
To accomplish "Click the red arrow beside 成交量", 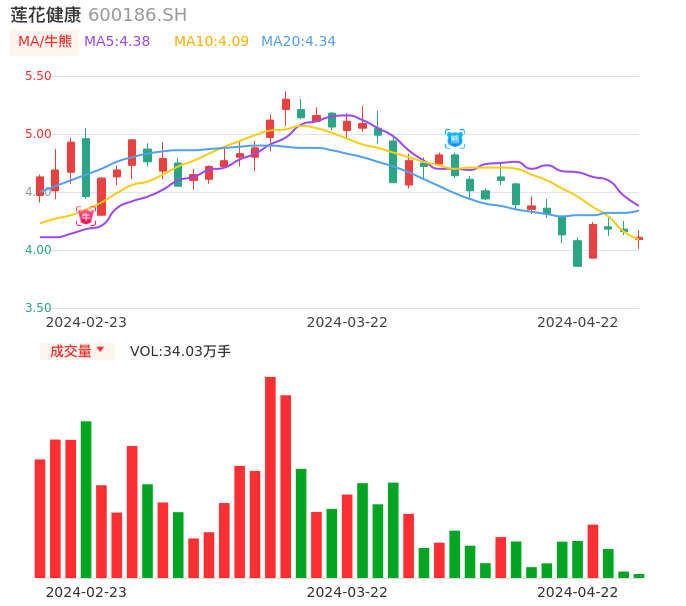I will point(100,350).
